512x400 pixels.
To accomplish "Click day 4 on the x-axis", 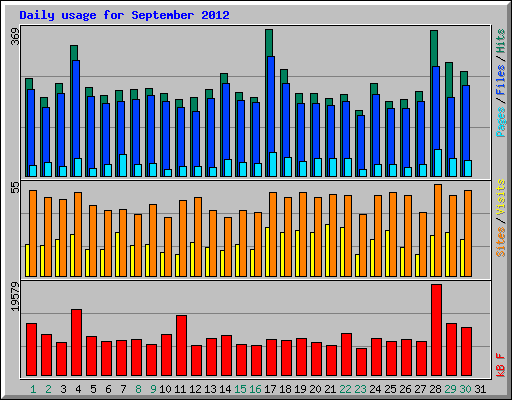I will point(78,389).
